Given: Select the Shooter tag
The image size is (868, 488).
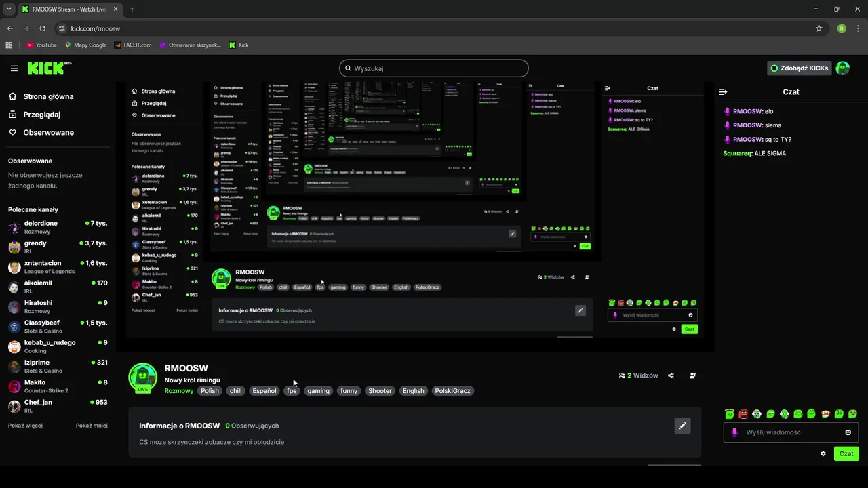Looking at the screenshot, I should 380,391.
